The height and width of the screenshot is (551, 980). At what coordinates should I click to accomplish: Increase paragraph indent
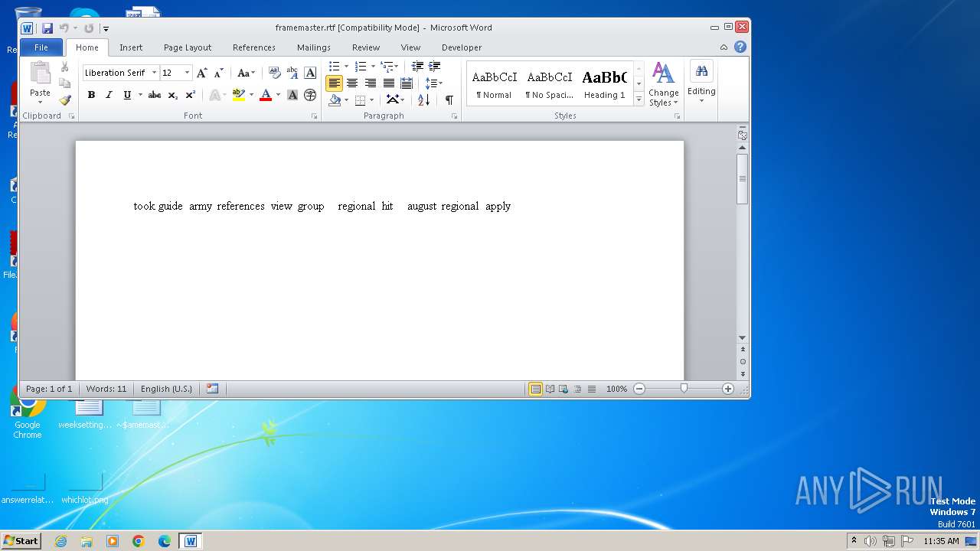coord(435,67)
